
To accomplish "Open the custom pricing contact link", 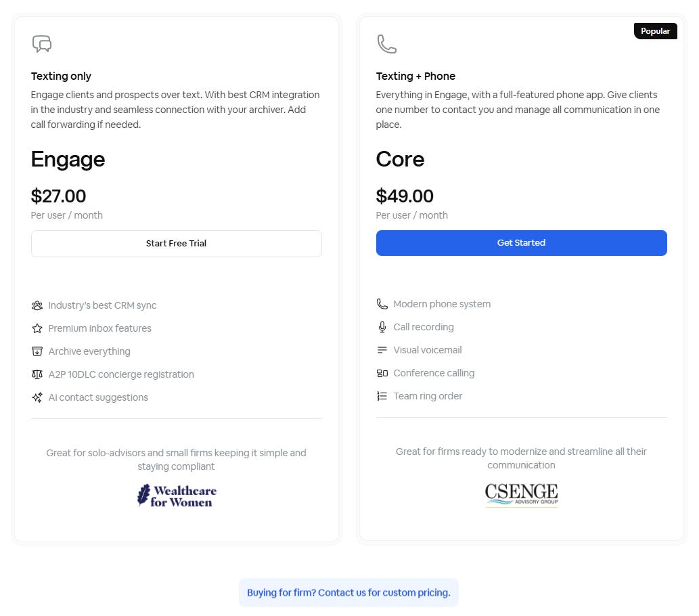I will point(348,593).
